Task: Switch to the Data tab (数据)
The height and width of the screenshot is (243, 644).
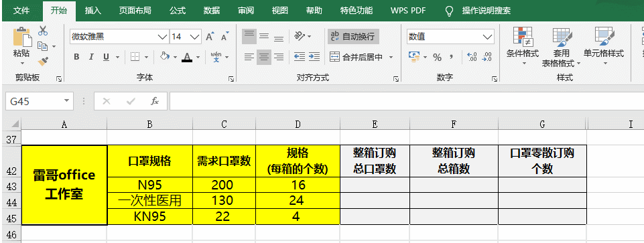Action: pyautogui.click(x=212, y=11)
